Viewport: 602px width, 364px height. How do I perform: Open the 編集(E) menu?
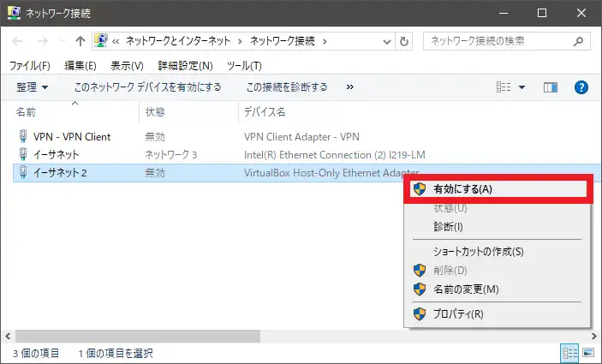[x=80, y=66]
